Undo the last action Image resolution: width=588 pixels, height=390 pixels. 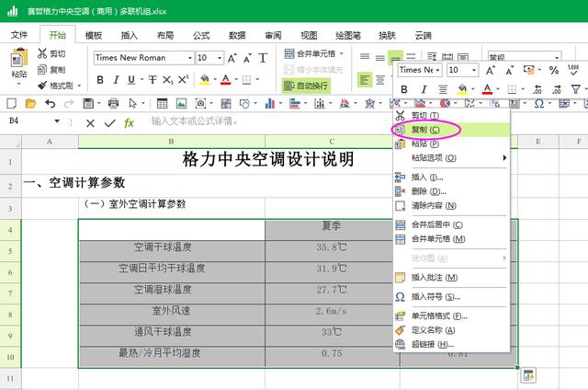coord(50,103)
